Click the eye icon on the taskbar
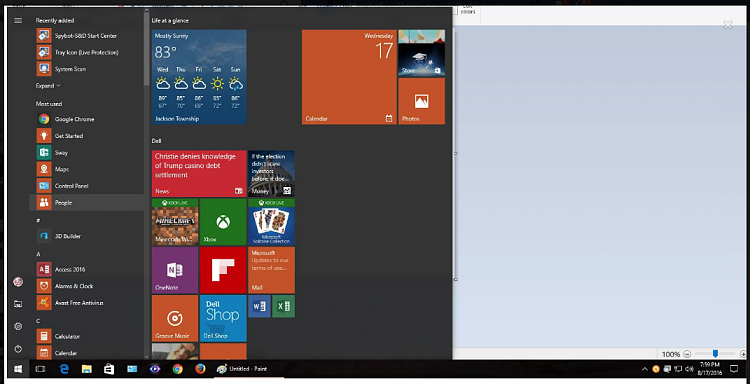Viewport: 750px width, 384px height. point(154,369)
